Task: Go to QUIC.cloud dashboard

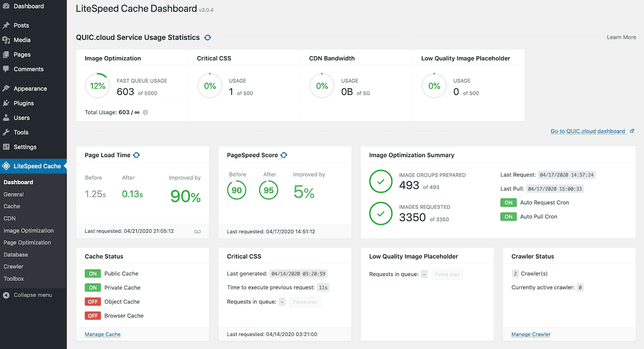Action: 588,131
